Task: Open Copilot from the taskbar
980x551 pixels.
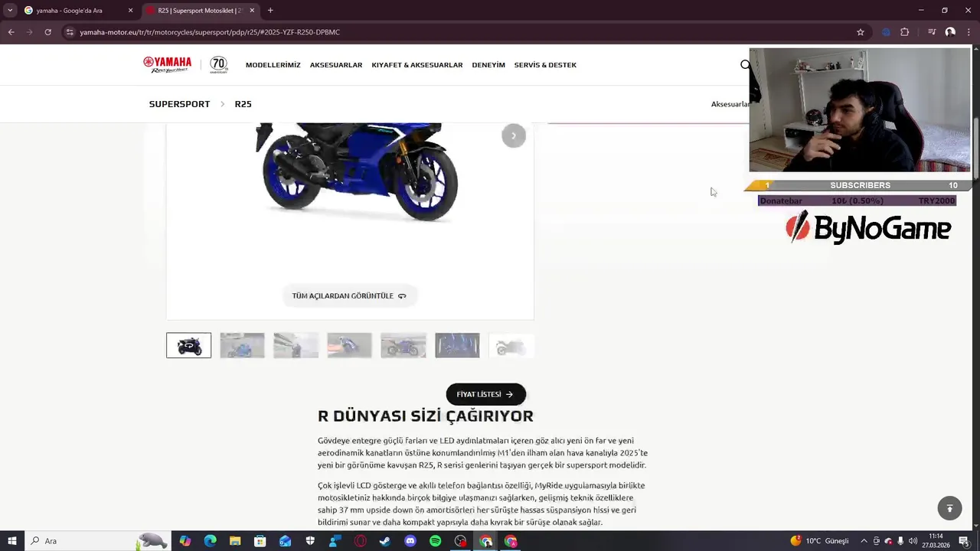Action: point(185,541)
